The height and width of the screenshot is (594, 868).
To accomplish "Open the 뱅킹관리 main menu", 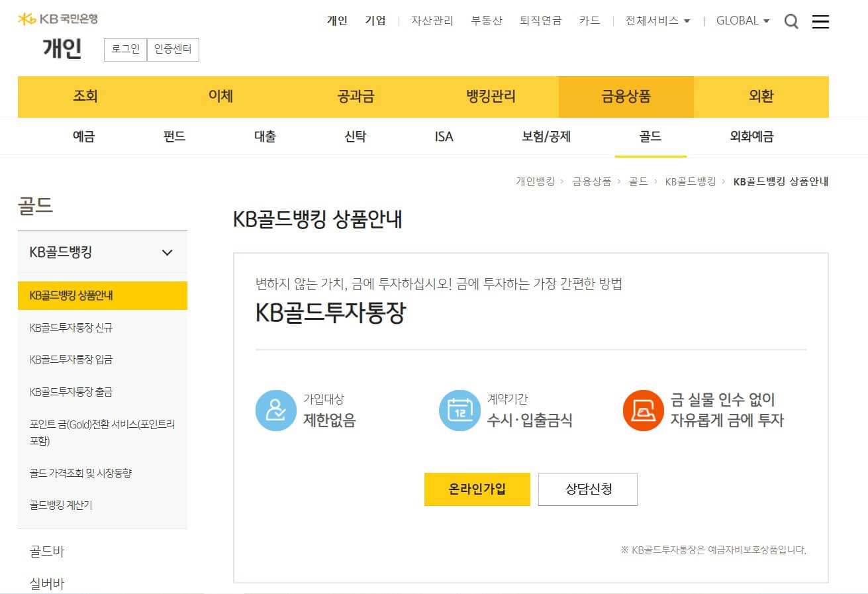I will [x=491, y=97].
